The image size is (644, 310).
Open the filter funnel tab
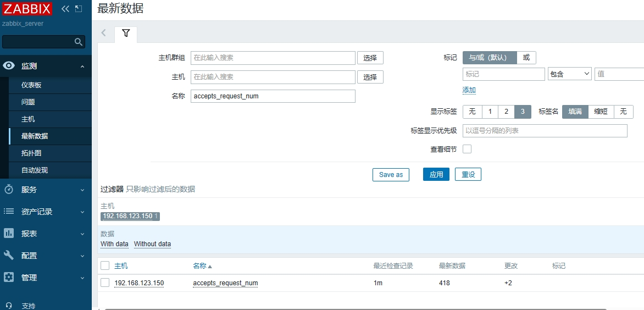click(126, 34)
